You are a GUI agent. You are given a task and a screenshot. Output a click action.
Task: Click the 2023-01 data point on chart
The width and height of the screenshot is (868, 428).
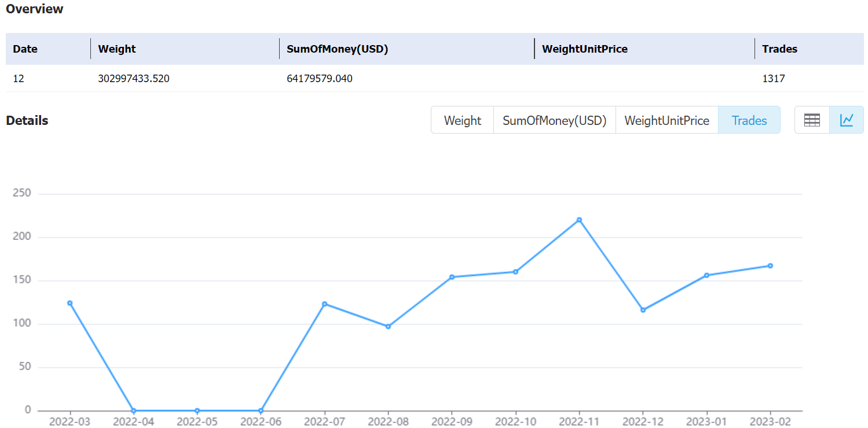706,275
